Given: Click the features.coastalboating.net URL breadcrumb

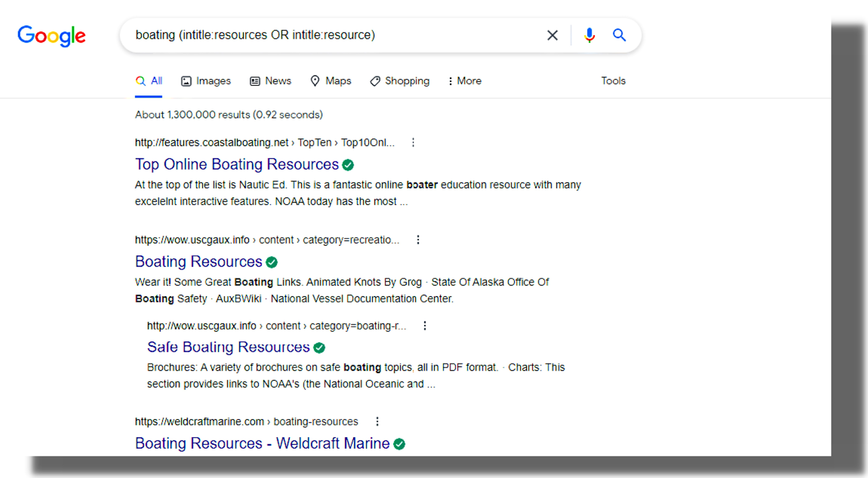Looking at the screenshot, I should [265, 143].
